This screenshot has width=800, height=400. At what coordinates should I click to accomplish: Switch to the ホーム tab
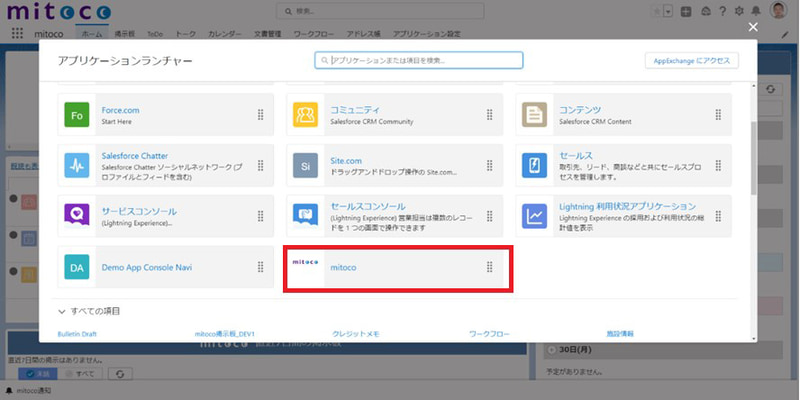[92, 34]
